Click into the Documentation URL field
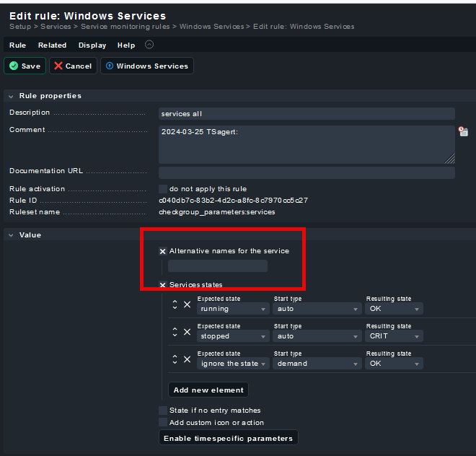476x456 pixels. (x=307, y=172)
